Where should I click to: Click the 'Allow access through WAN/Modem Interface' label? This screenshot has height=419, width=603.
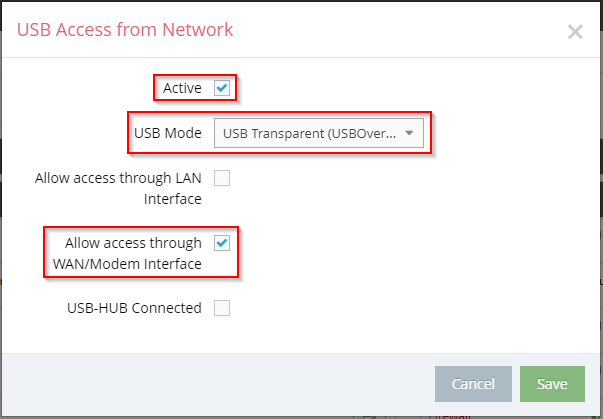click(127, 253)
